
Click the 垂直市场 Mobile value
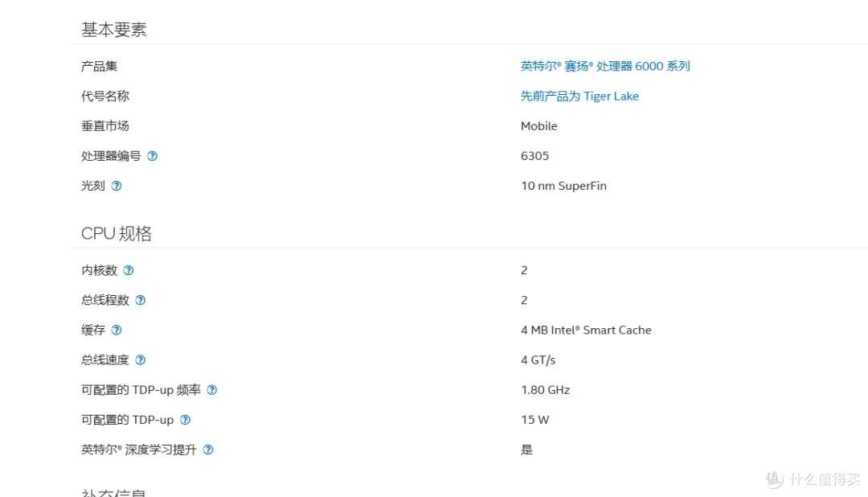pyautogui.click(x=538, y=125)
